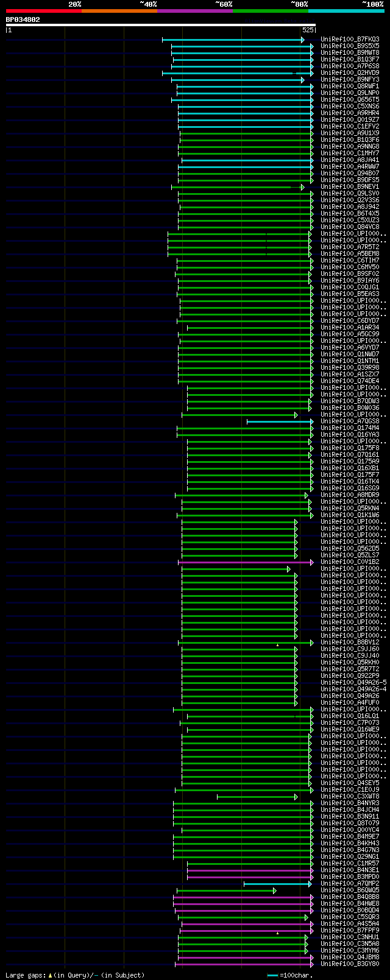The height and width of the screenshot is (980, 390).
Task: Select label UniRef100_A7R5T2
Action: point(350,247)
